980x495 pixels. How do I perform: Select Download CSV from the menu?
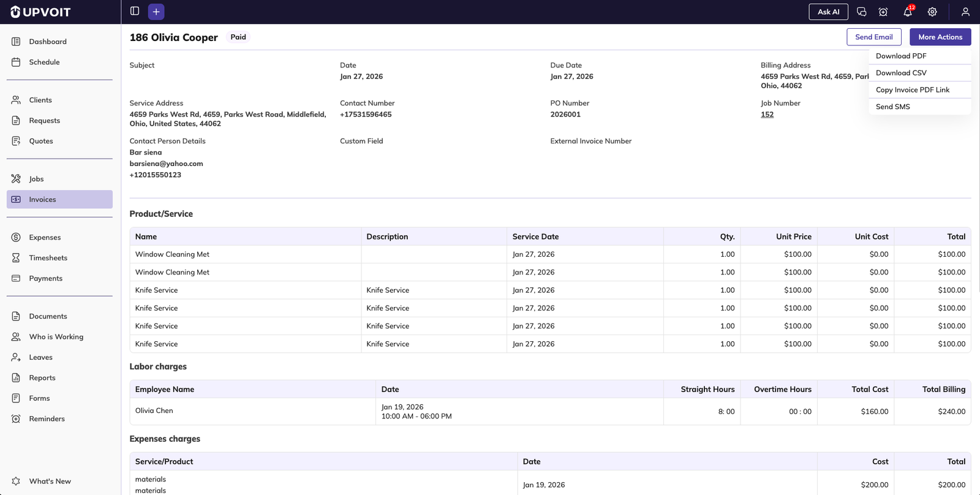[x=919, y=73]
